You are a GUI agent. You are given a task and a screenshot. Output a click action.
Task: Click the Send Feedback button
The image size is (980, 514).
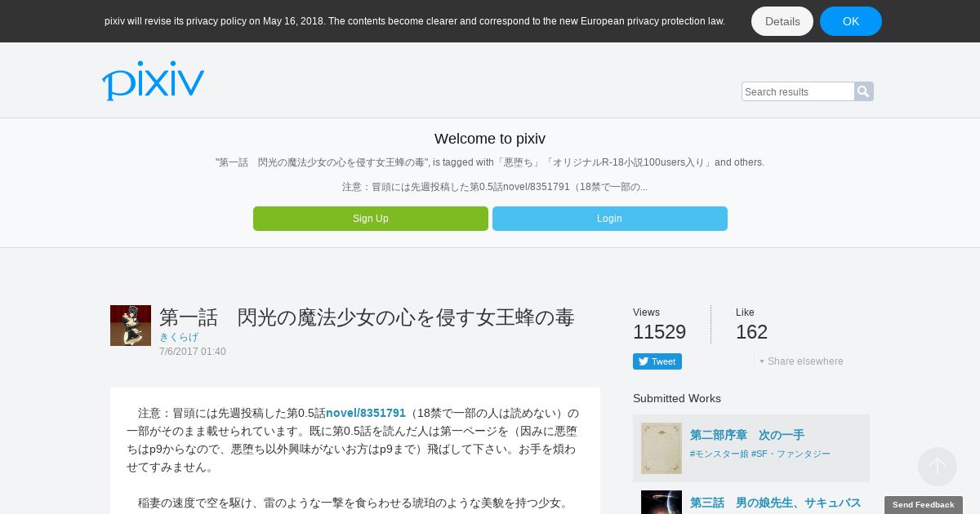tap(924, 505)
